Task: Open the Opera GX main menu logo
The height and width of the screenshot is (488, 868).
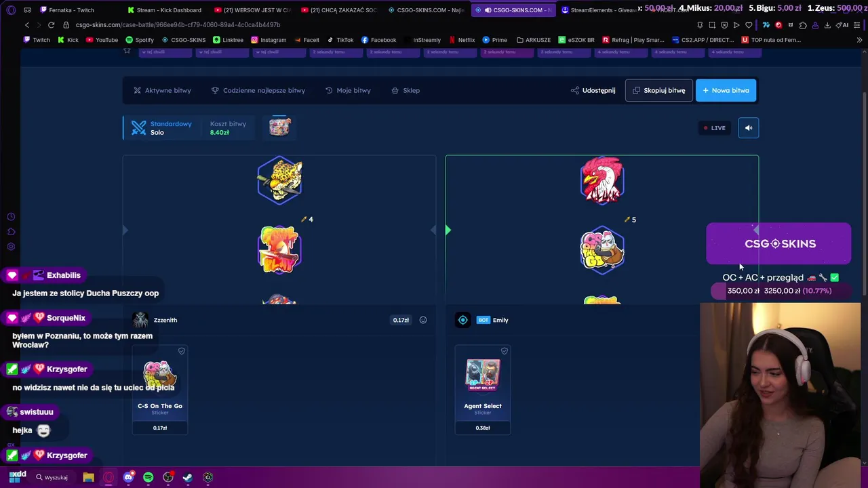Action: [x=11, y=10]
